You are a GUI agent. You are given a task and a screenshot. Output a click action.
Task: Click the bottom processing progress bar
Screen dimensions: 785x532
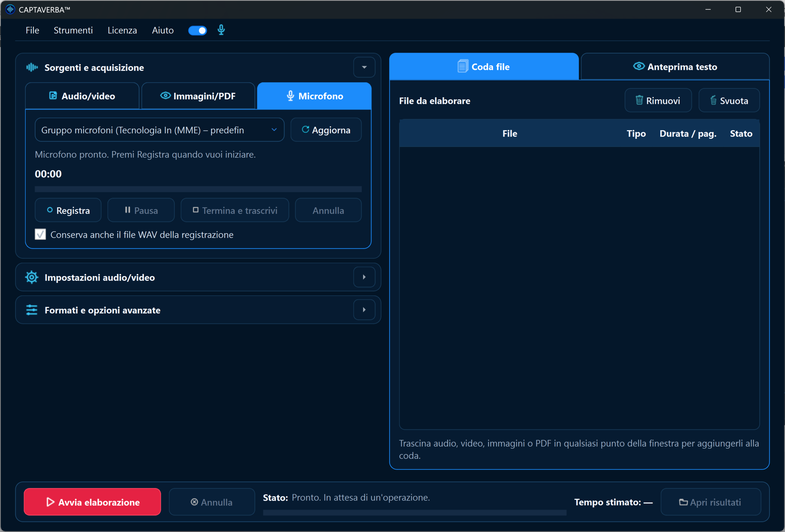pyautogui.click(x=415, y=512)
